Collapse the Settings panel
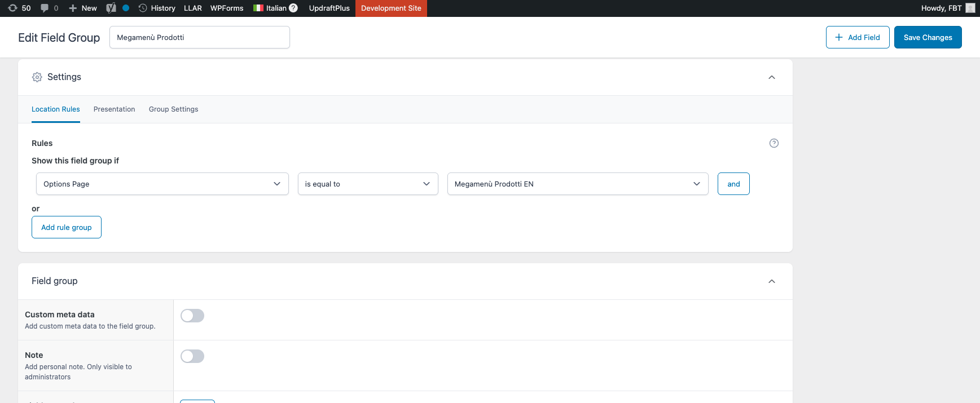980x403 pixels. point(771,77)
